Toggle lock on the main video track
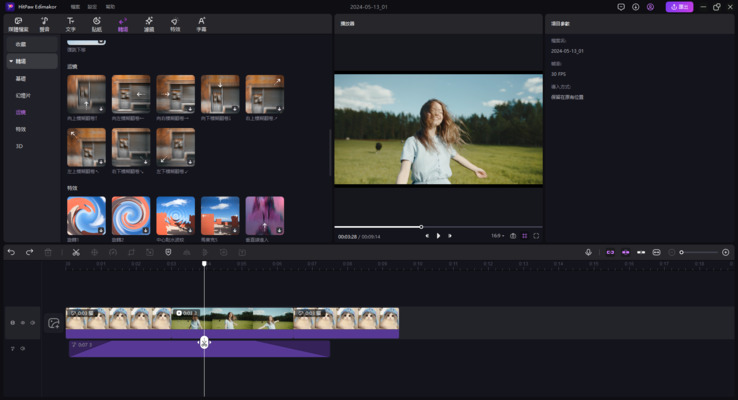This screenshot has height=400, width=738. pyautogui.click(x=13, y=323)
